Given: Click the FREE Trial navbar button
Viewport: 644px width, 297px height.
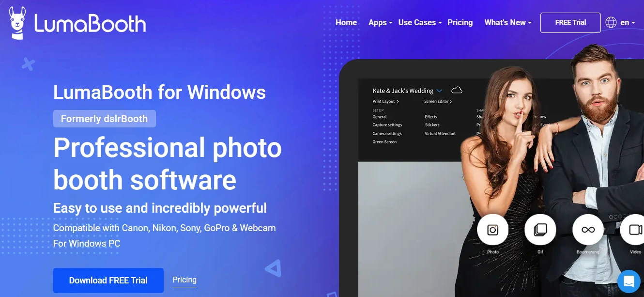Looking at the screenshot, I should coord(570,22).
